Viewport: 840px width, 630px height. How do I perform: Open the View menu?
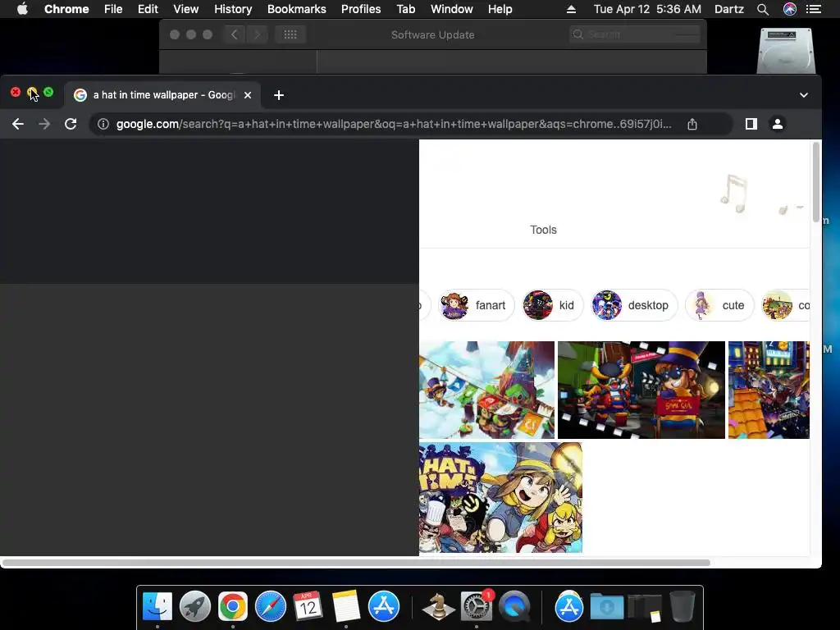186,9
